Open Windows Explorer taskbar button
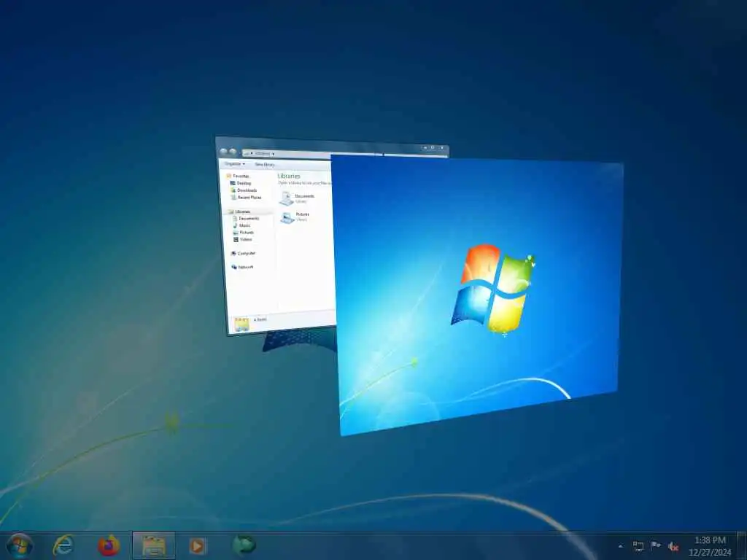 coord(153,545)
